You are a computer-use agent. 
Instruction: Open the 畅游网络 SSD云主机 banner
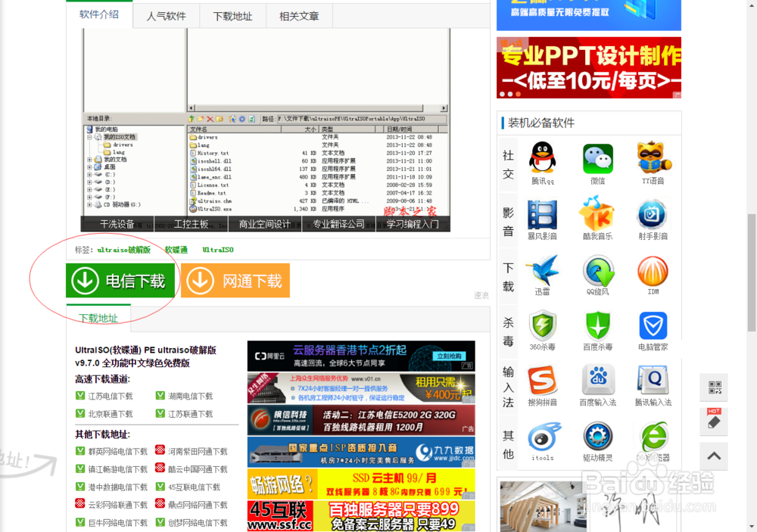361,484
